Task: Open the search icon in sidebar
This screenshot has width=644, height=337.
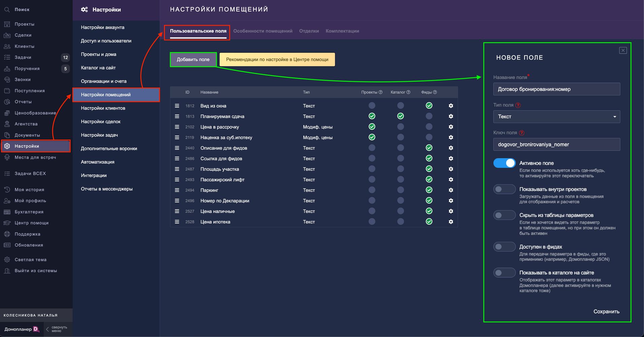Action: [7, 10]
